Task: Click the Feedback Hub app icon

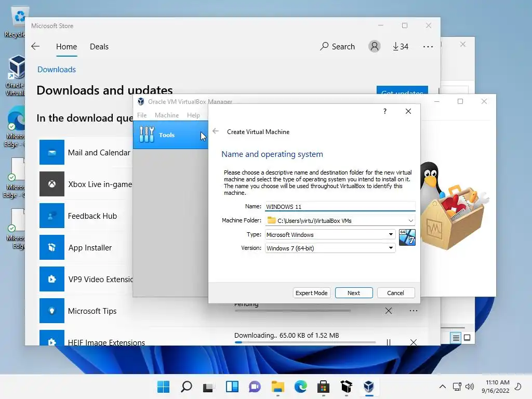Action: [52, 216]
